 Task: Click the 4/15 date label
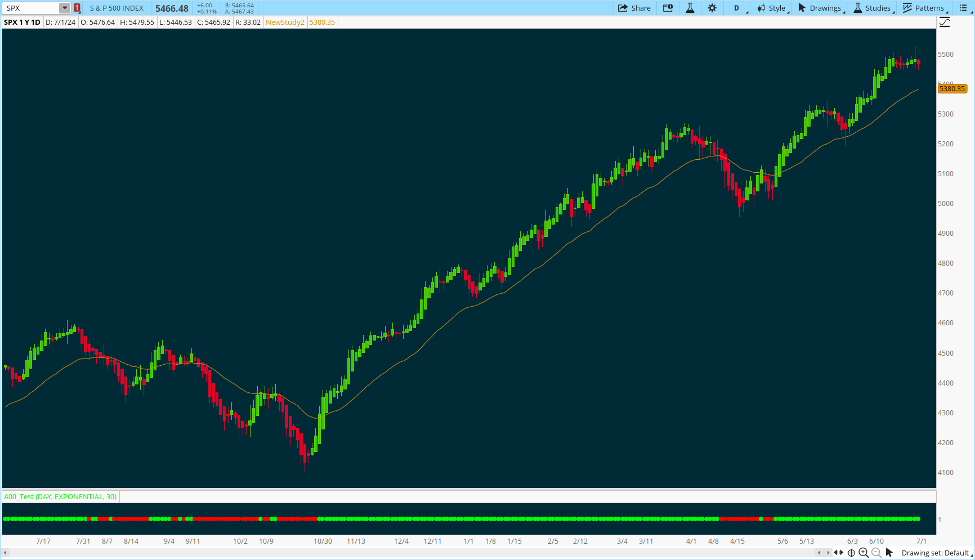tap(737, 541)
